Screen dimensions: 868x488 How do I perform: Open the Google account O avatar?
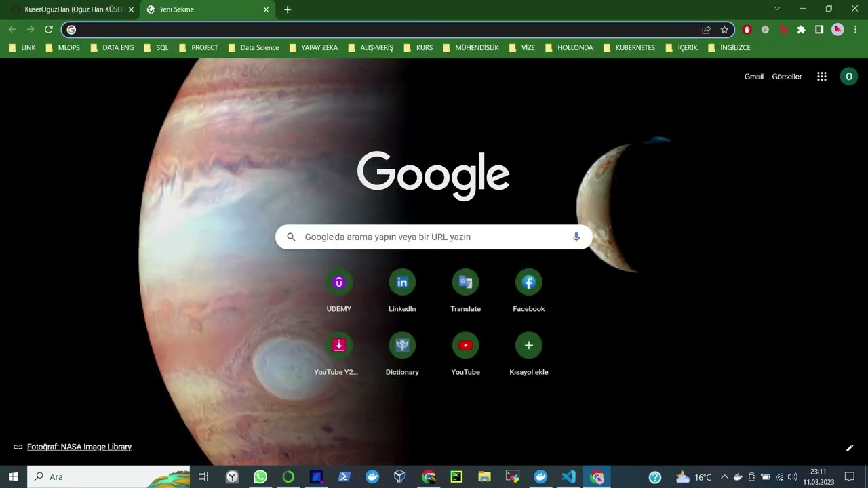click(849, 77)
